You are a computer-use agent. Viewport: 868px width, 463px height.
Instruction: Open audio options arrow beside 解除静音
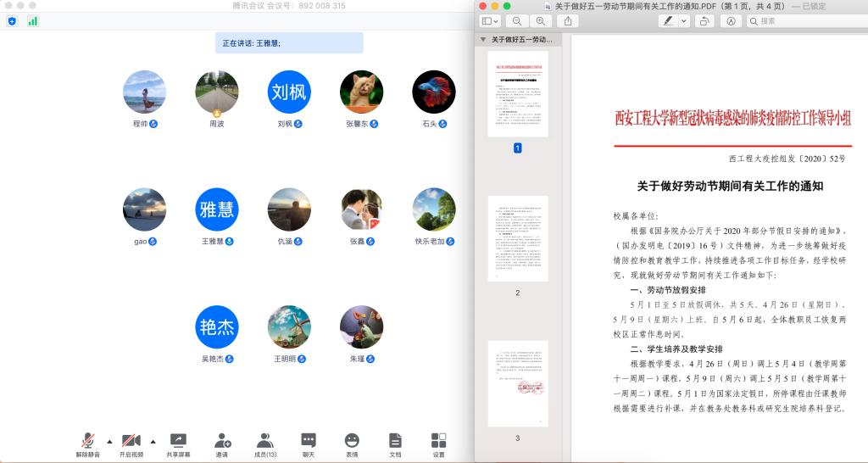(109, 442)
